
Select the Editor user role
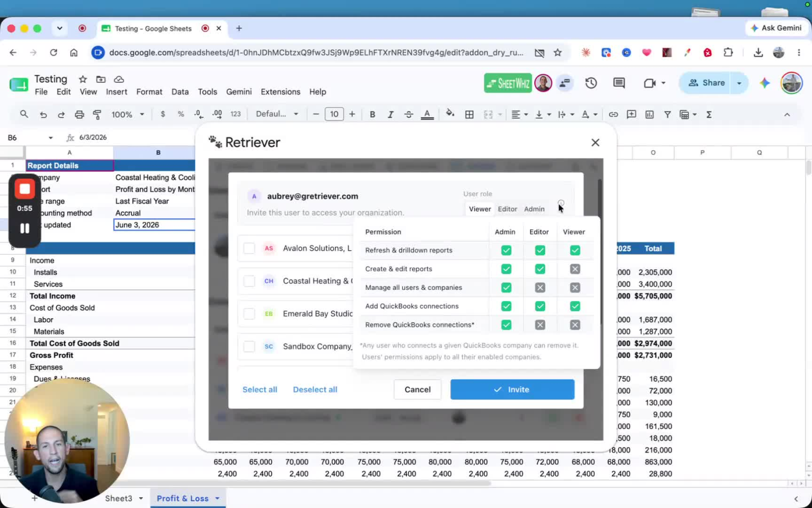(507, 209)
